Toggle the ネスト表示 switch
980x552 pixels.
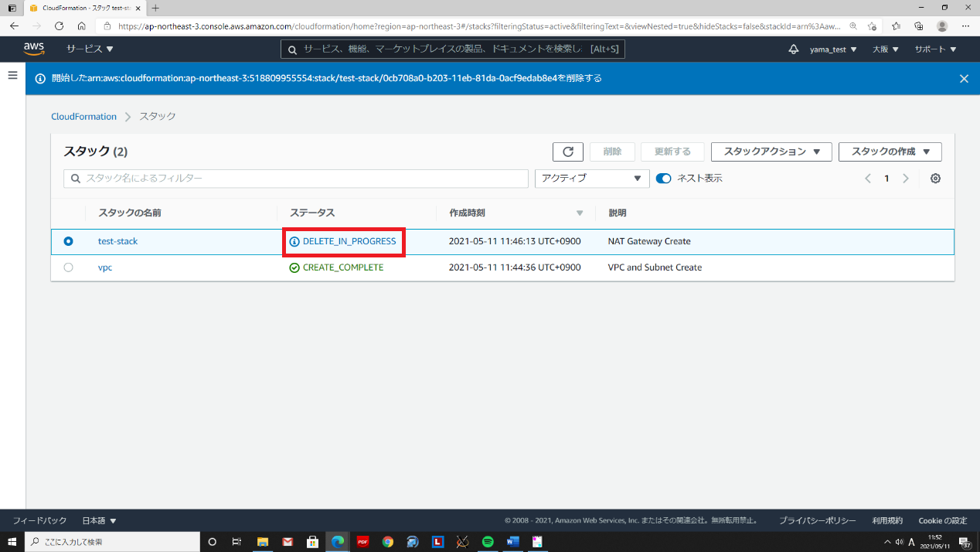point(663,179)
